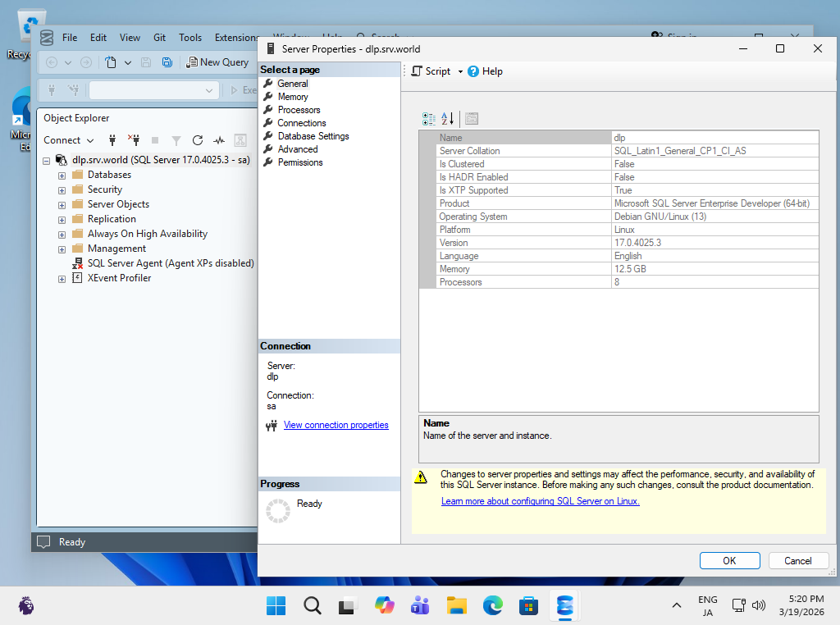Viewport: 840px width, 625px height.
Task: Click the Property Pages icon in grid toolbar
Action: [x=472, y=118]
